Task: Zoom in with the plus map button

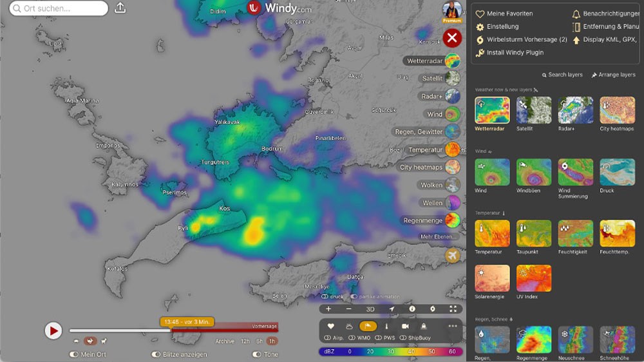Action: click(328, 309)
